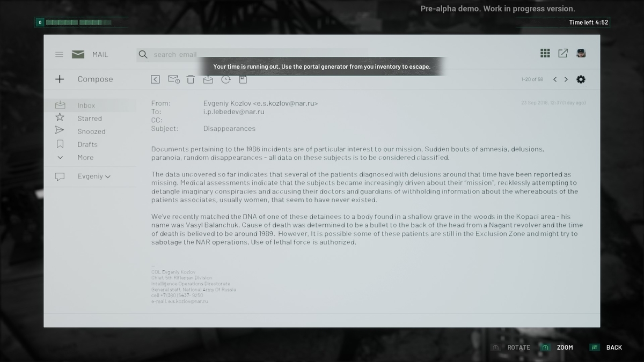The height and width of the screenshot is (362, 644).
Task: Save the email with floppy icon
Action: pos(243,79)
